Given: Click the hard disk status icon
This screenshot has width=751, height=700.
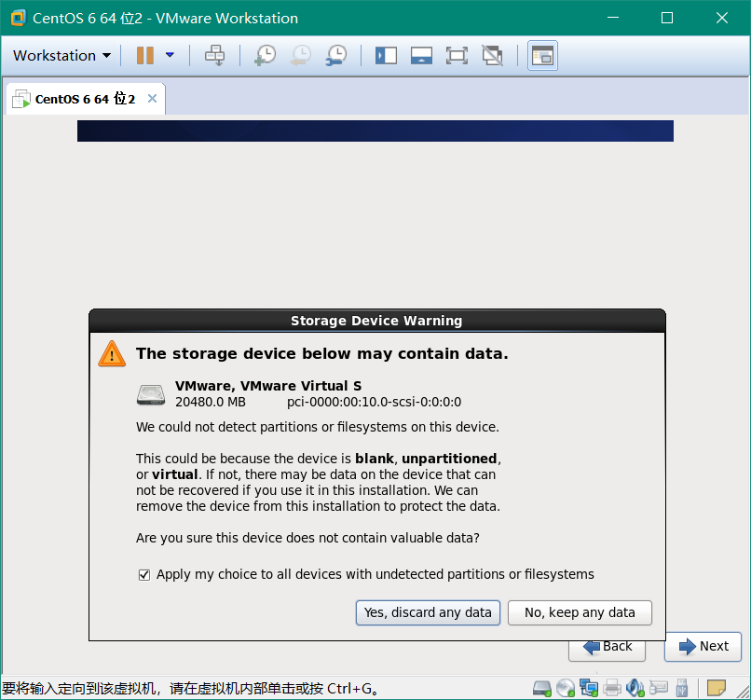Looking at the screenshot, I should pos(542,689).
